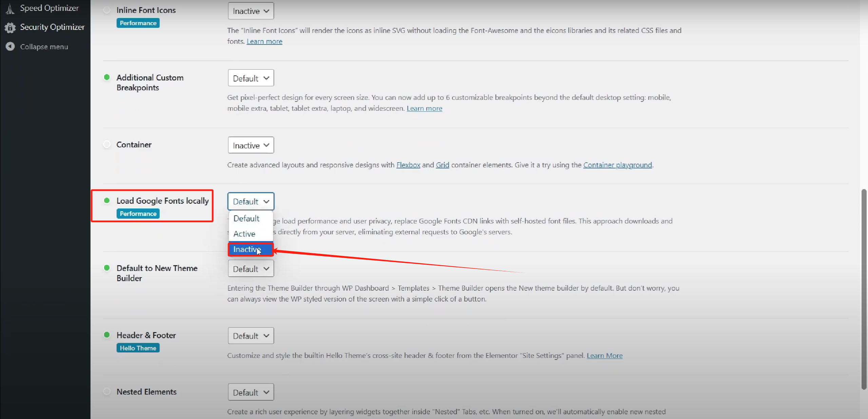Open the Container playground link
Image resolution: width=868 pixels, height=419 pixels.
coord(617,165)
